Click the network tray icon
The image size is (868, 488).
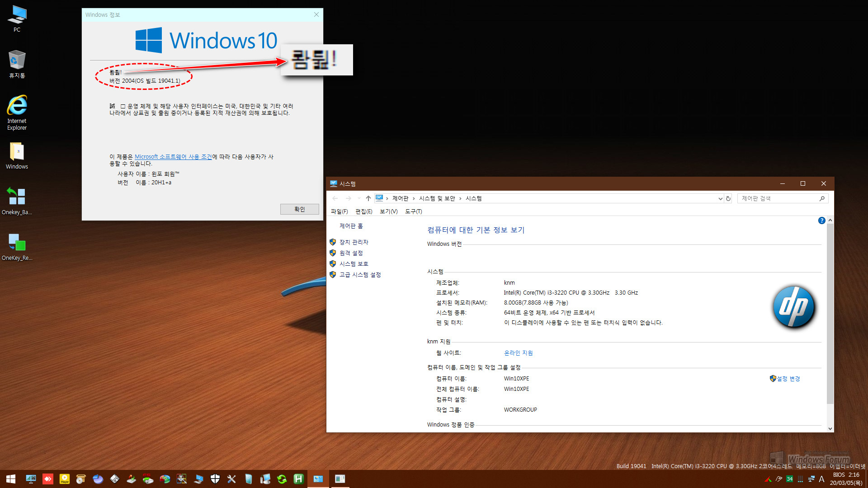coord(811,479)
